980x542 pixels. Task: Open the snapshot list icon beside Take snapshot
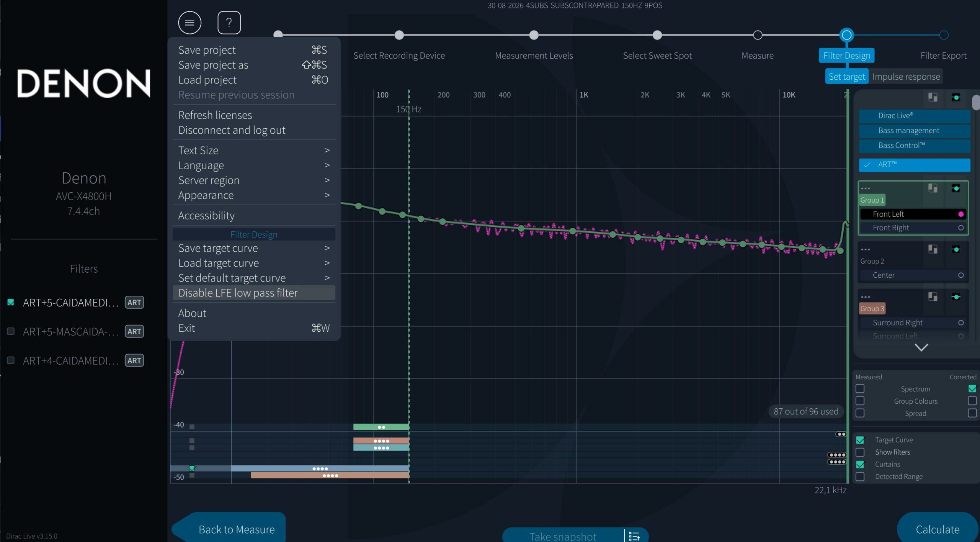pos(634,536)
